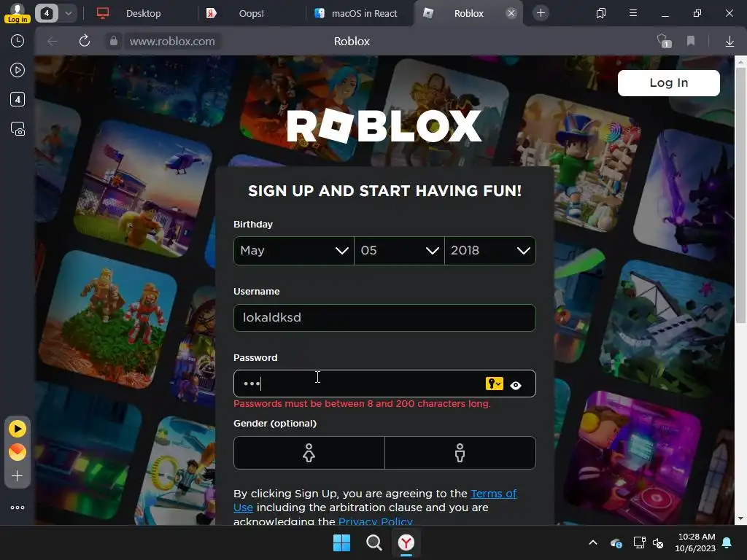This screenshot has width=747, height=560.
Task: Click the cloud sync tray icon
Action: point(616,542)
